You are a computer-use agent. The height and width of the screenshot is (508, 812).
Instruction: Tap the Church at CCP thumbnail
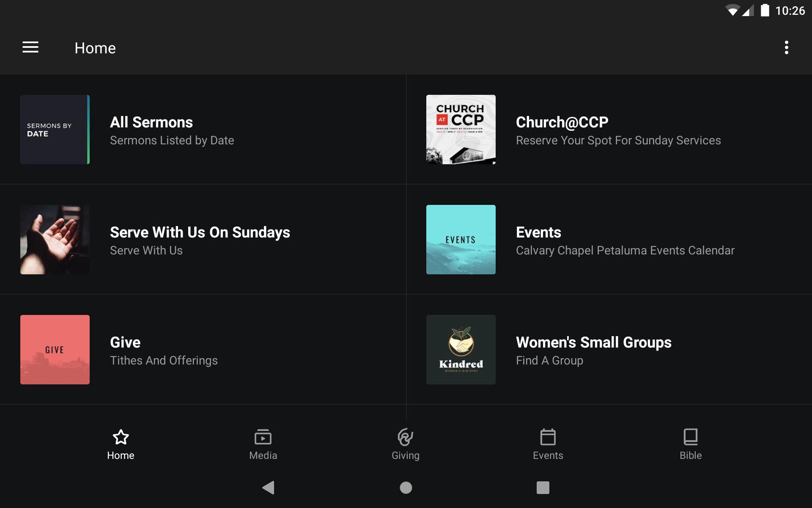tap(461, 130)
